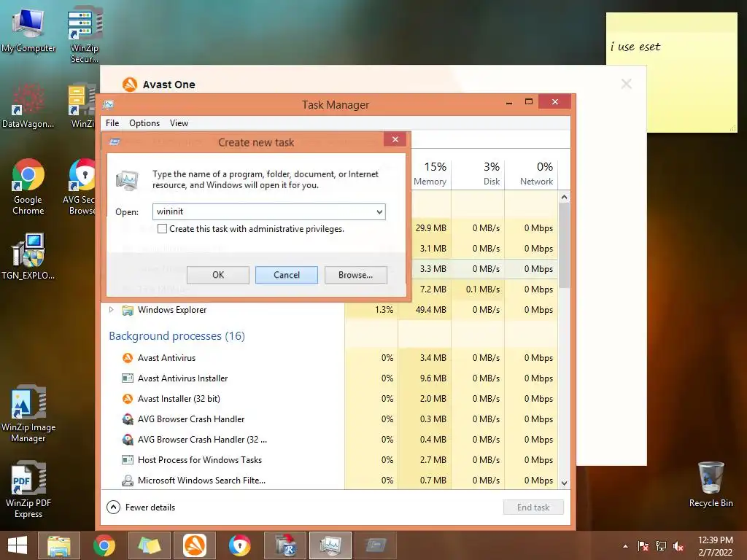Open Action Center flag icon in tray
747x560 pixels.
(643, 546)
